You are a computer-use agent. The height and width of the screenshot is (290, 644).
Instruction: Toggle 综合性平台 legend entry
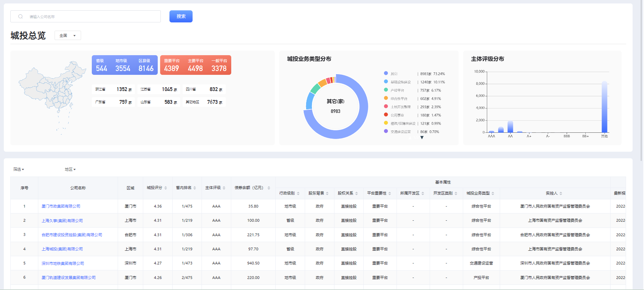[x=412, y=99]
